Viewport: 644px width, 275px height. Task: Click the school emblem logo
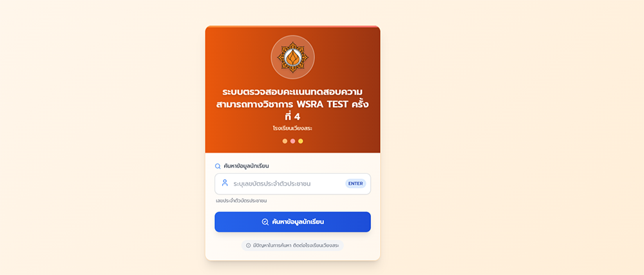pyautogui.click(x=292, y=57)
